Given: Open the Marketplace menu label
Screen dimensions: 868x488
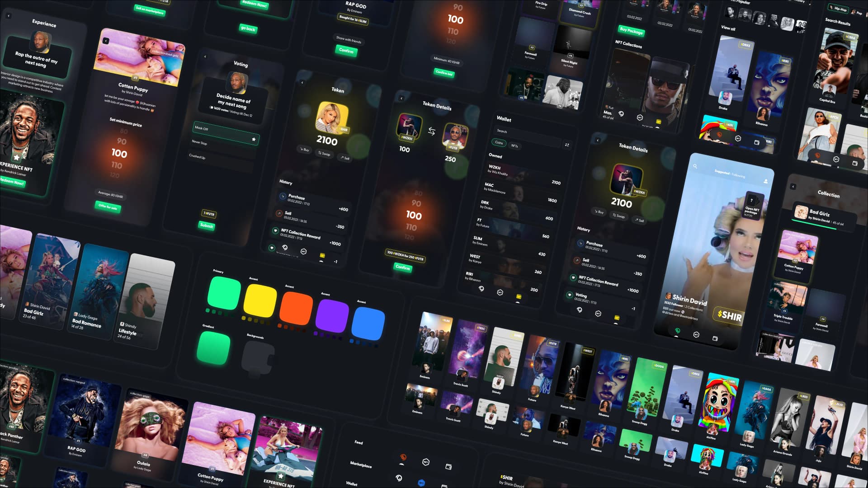Looking at the screenshot, I should click(x=361, y=464).
